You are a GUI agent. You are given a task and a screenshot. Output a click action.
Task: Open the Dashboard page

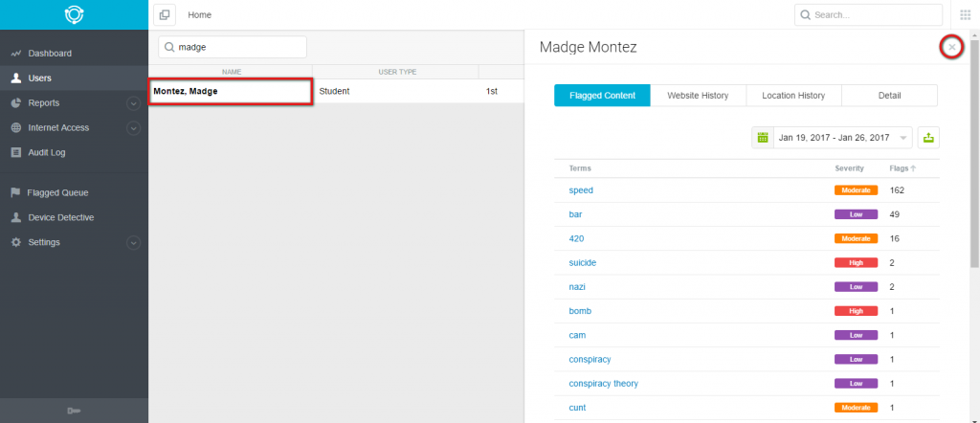click(50, 54)
